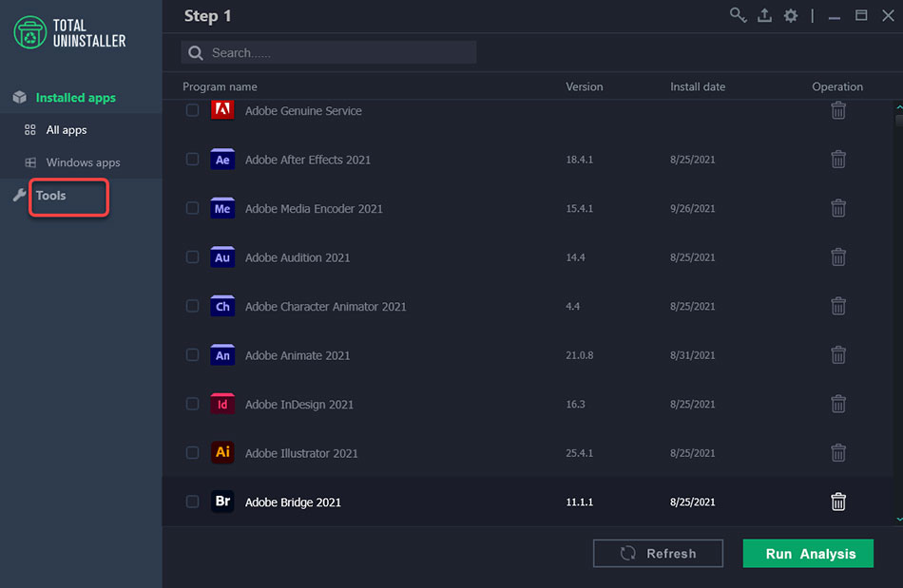Click the green Run Analysis button
Viewport: 903px width, 588px height.
pos(808,553)
